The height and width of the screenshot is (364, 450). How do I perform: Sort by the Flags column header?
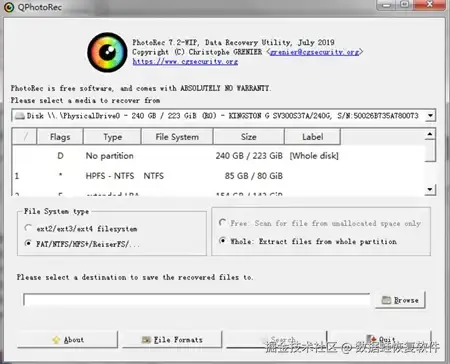click(x=60, y=137)
